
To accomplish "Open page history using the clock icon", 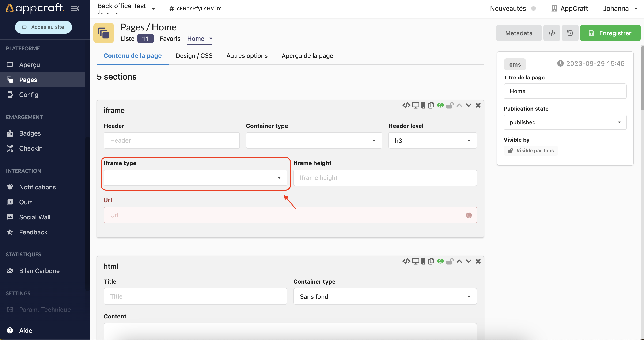I will (x=570, y=33).
